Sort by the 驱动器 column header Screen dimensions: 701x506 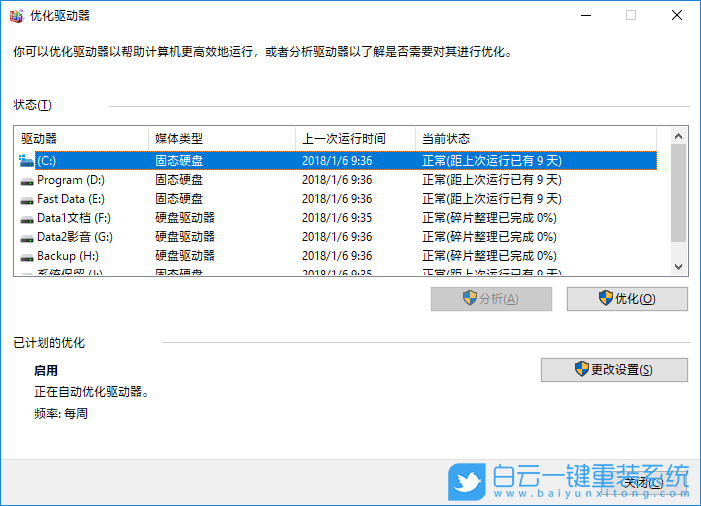point(81,139)
